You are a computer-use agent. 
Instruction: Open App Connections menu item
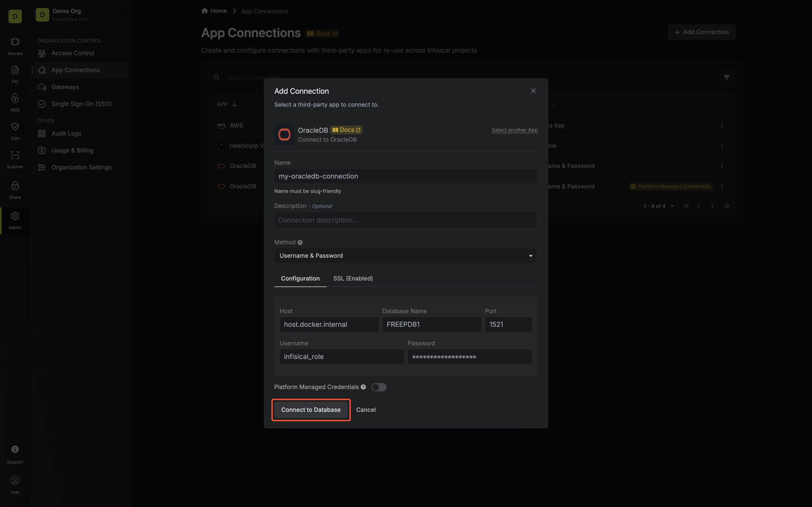coord(81,70)
